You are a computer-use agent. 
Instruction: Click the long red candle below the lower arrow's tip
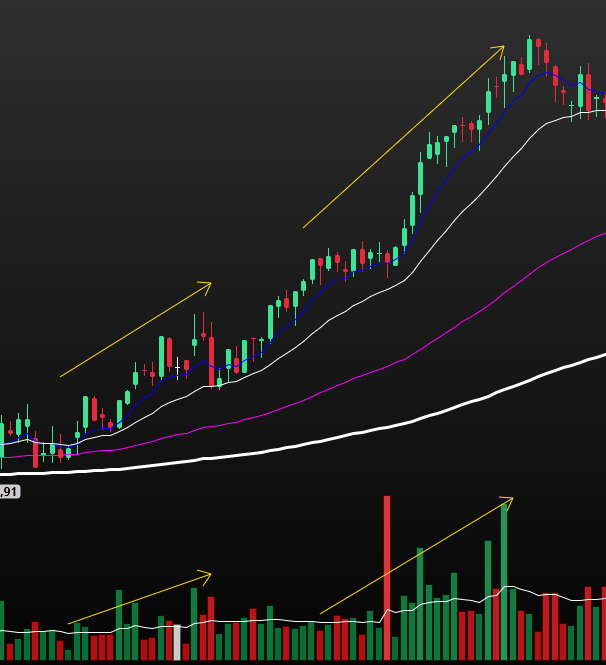click(x=211, y=360)
